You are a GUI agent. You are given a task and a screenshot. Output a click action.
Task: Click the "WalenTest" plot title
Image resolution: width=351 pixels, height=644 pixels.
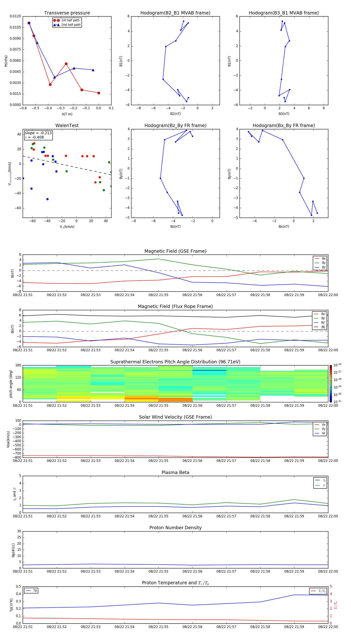point(67,125)
